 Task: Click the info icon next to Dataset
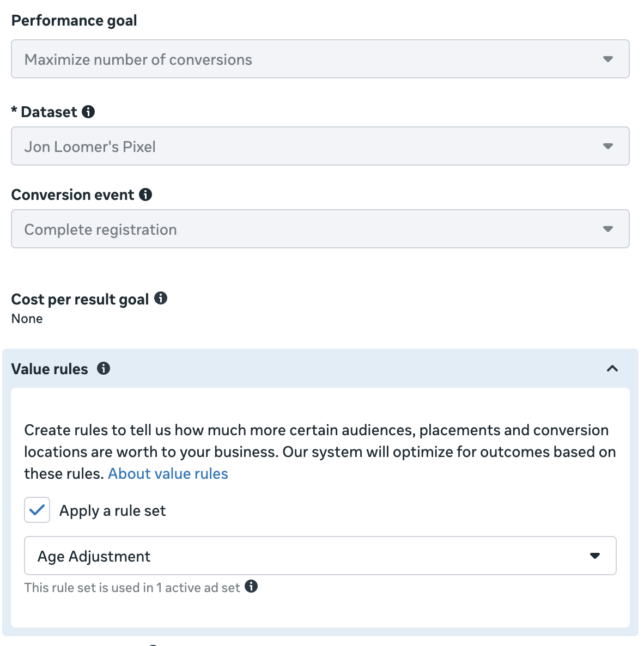[88, 112]
